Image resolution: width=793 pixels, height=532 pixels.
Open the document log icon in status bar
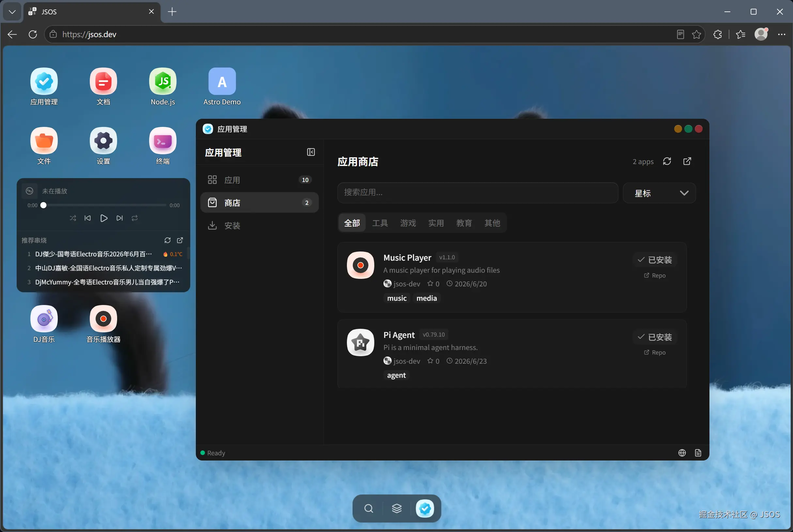point(698,453)
